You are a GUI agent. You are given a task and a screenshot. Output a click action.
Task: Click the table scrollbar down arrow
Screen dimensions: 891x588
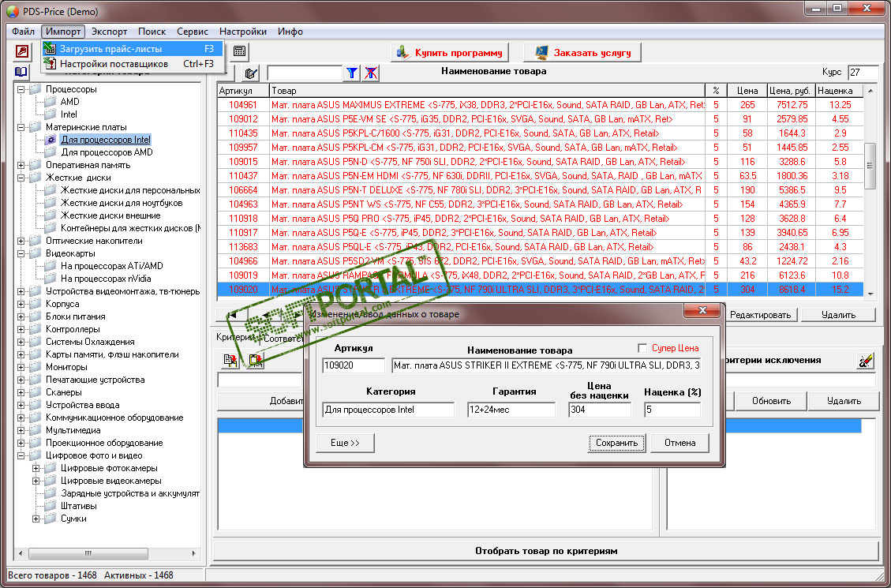[x=870, y=294]
